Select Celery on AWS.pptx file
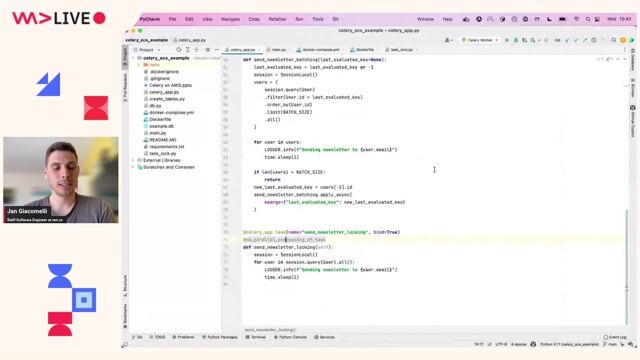This screenshot has height=360, width=640. click(x=167, y=85)
